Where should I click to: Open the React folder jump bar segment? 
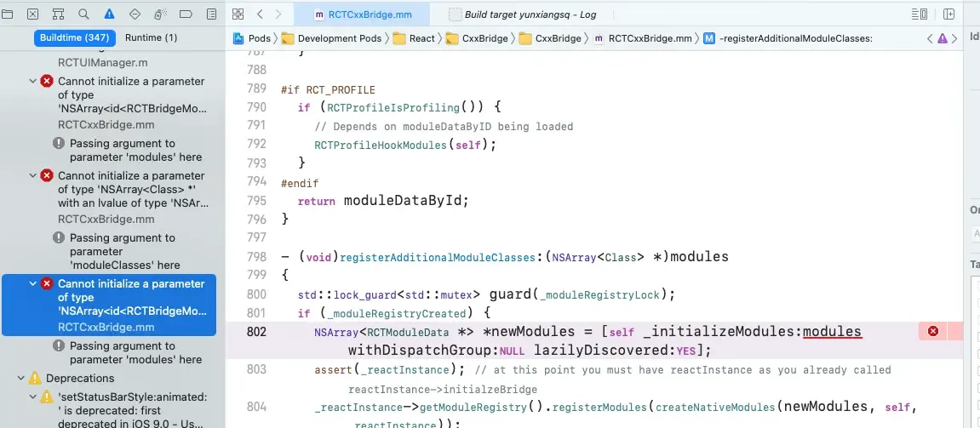tap(413, 38)
